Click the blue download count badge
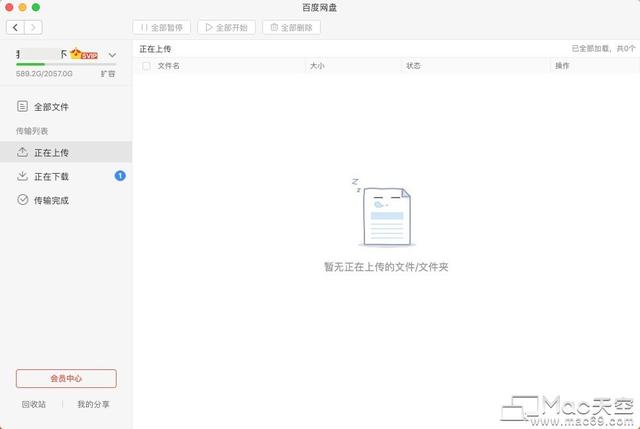 (120, 176)
